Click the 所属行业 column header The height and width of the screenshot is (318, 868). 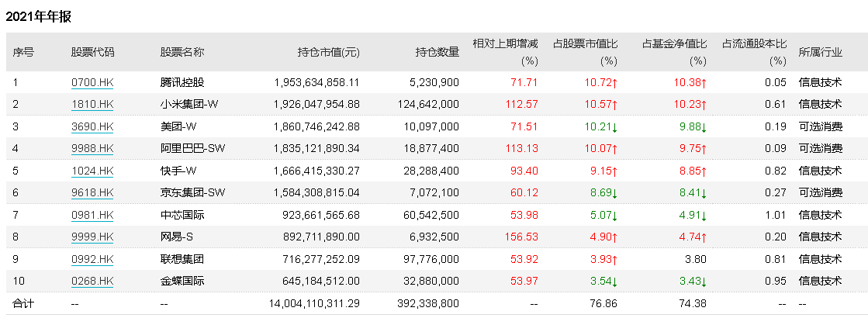pyautogui.click(x=820, y=53)
